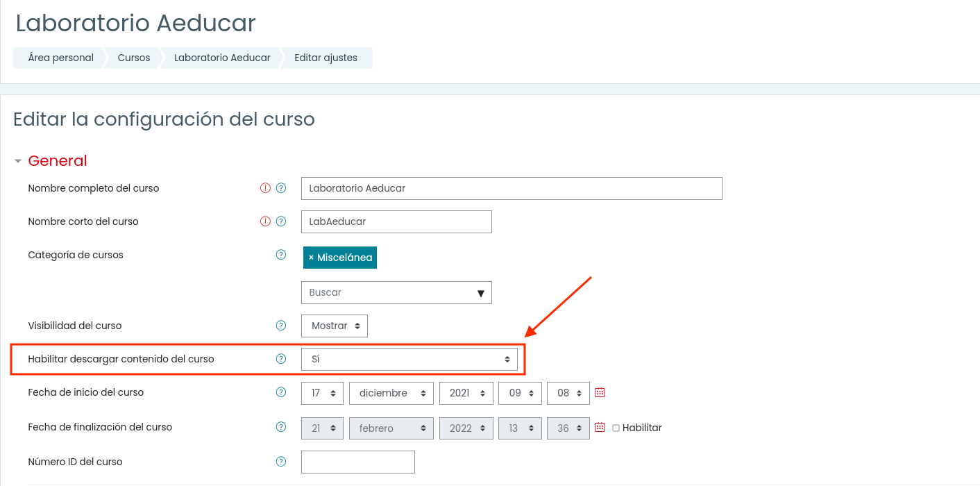
Task: Open help for Habilitar descargar contenido del curso
Action: click(281, 359)
